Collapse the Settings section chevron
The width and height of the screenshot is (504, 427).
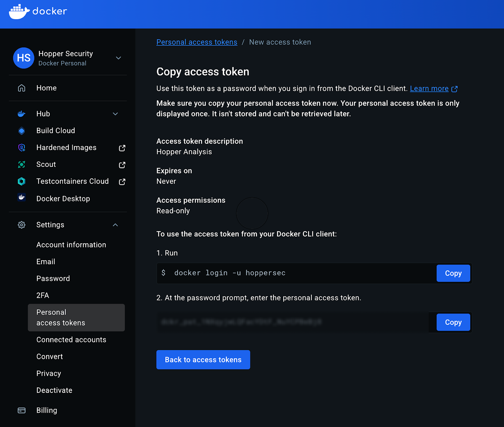click(115, 225)
